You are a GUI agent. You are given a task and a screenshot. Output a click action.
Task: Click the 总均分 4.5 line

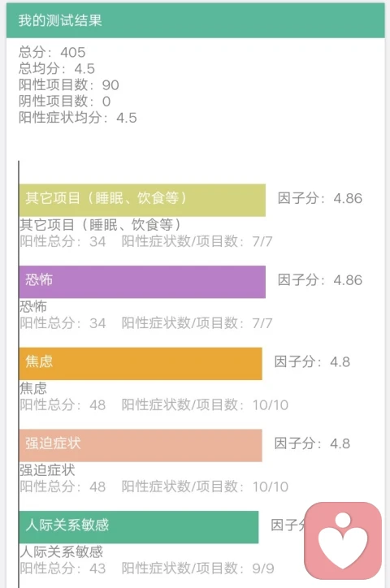tap(57, 68)
